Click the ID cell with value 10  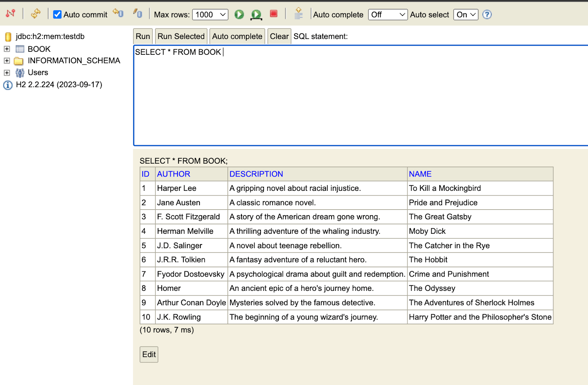tap(148, 317)
